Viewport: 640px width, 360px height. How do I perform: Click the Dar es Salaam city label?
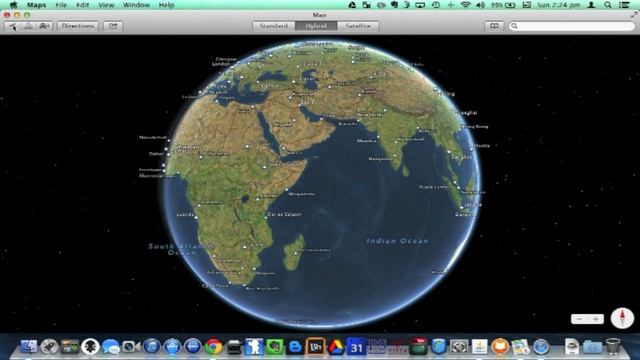284,214
